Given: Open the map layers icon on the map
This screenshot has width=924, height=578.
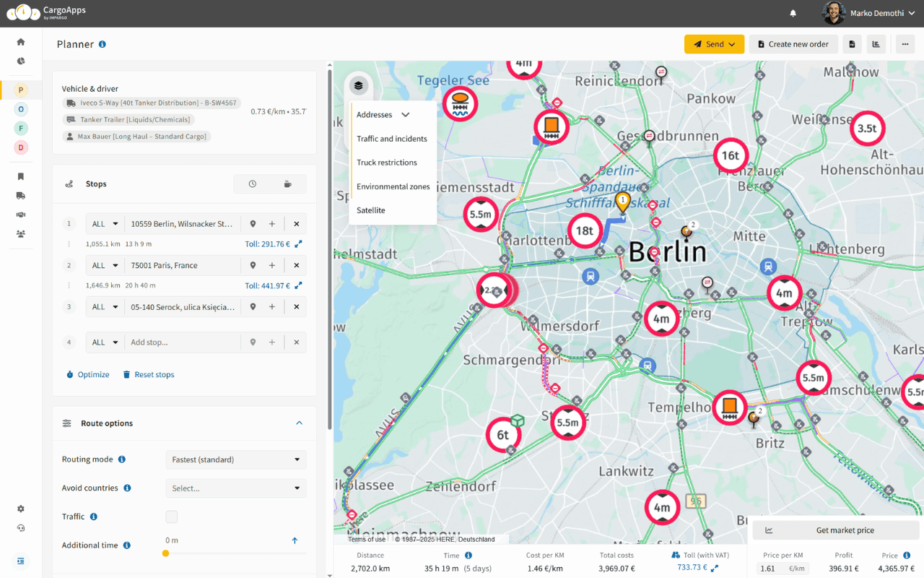Looking at the screenshot, I should pyautogui.click(x=359, y=85).
